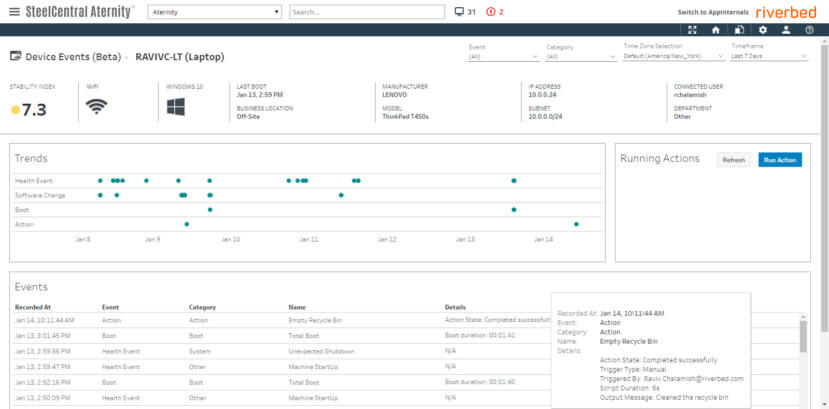Click Boot duration: 00:01:41 details cell
Screen dimensions: 829x409
coord(480,336)
